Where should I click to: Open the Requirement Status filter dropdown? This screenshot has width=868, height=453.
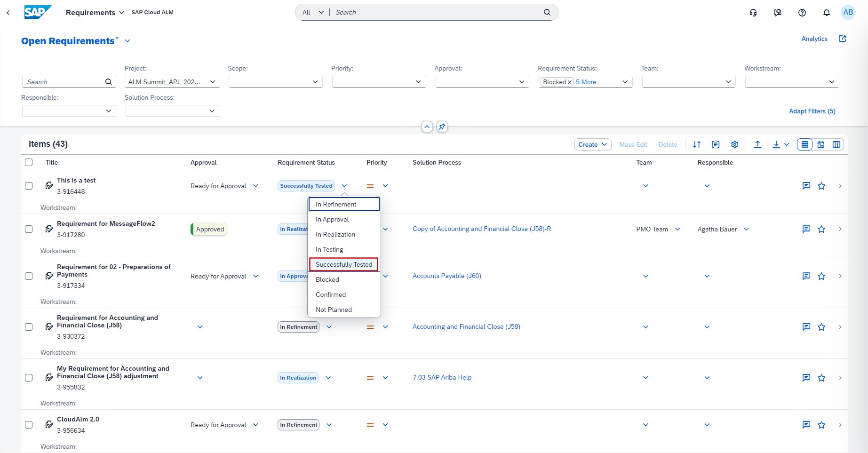click(x=625, y=82)
